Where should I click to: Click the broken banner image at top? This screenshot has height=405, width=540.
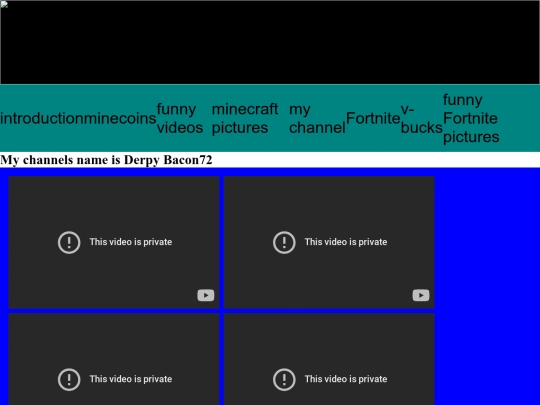pyautogui.click(x=270, y=42)
